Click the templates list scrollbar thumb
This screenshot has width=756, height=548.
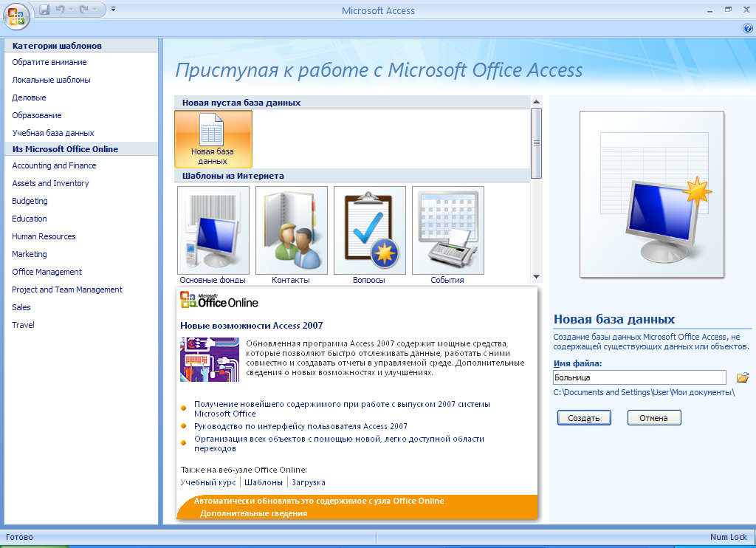point(536,143)
